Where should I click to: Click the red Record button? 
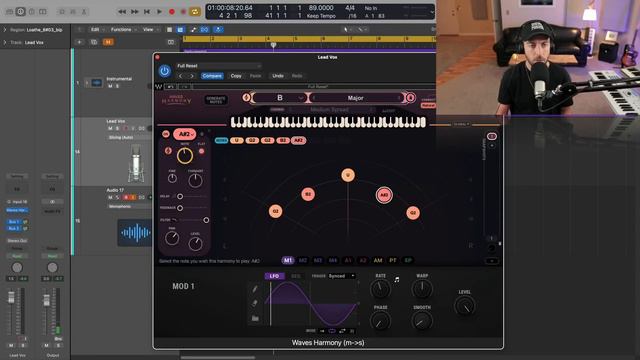[172, 12]
